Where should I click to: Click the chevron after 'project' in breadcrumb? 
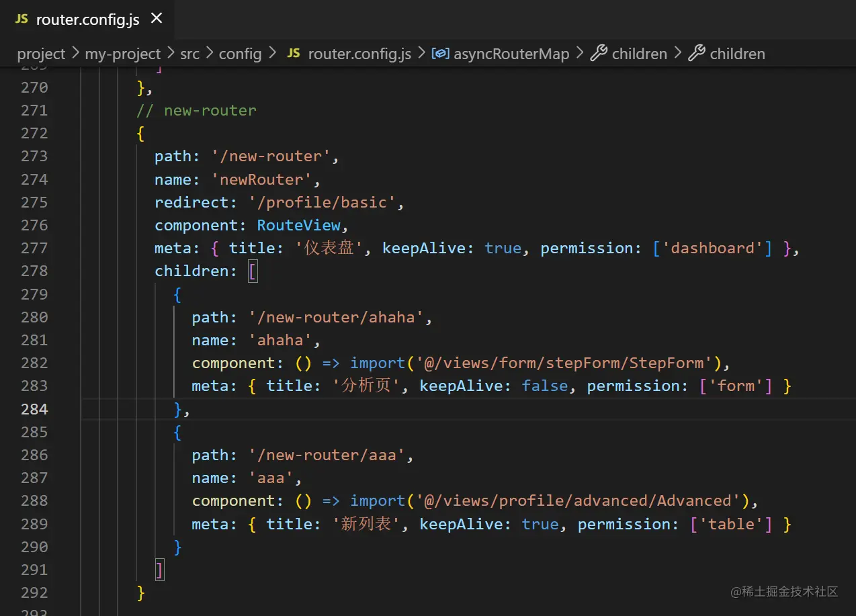[75, 54]
